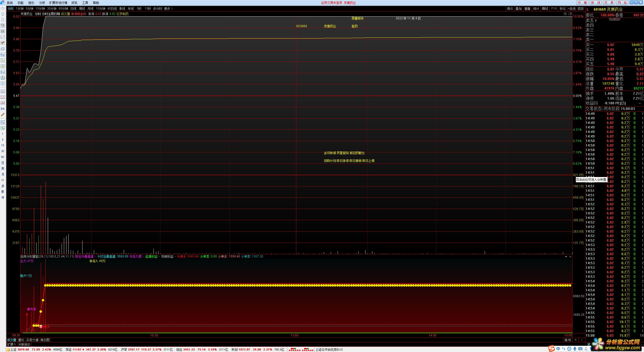Viewport: 644px width, 352px height.
Task: Close the 自用分时量能 indicator pane
Action: [x=570, y=257]
